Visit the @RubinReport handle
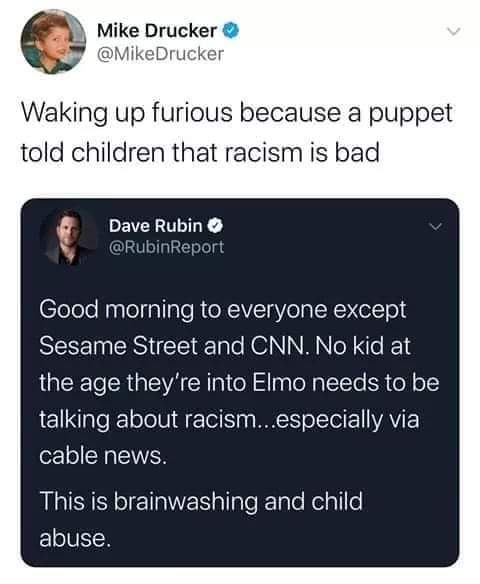This screenshot has height=584, width=480. (166, 247)
